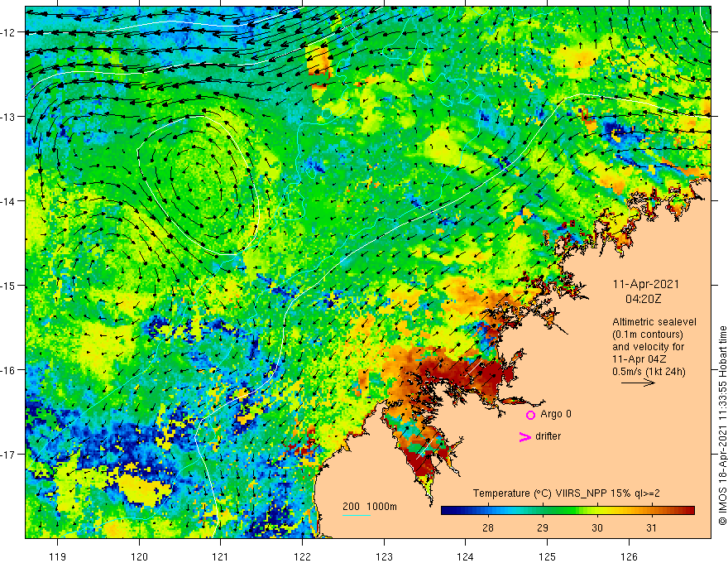Viewport: 728px width, 563px height.
Task: Click the '11-Apr-2021' date text
Action: point(645,284)
